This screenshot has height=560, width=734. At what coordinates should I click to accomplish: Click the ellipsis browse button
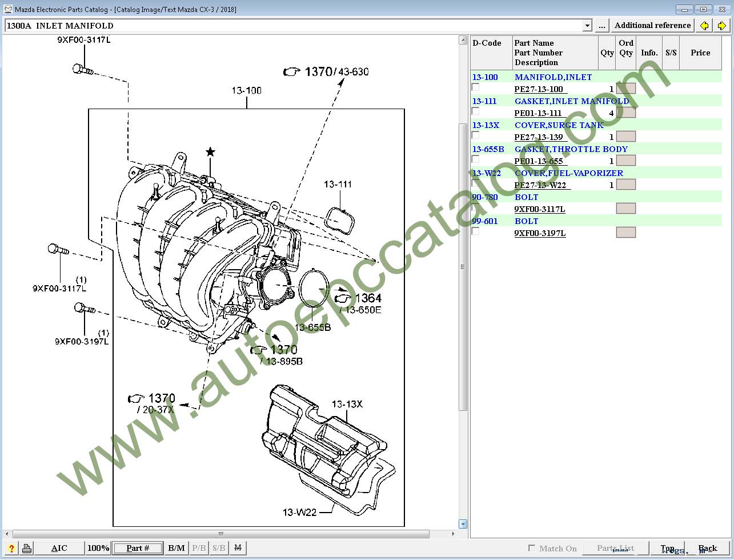(602, 26)
